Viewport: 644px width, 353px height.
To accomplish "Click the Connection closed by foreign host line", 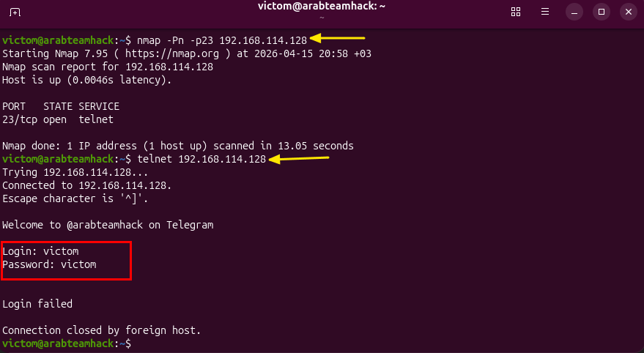I will pos(101,330).
